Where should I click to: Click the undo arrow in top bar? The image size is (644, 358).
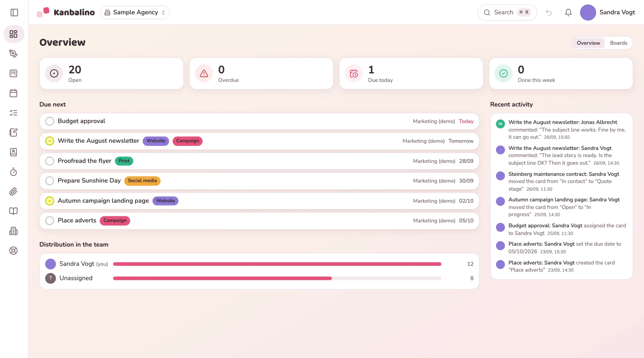549,12
